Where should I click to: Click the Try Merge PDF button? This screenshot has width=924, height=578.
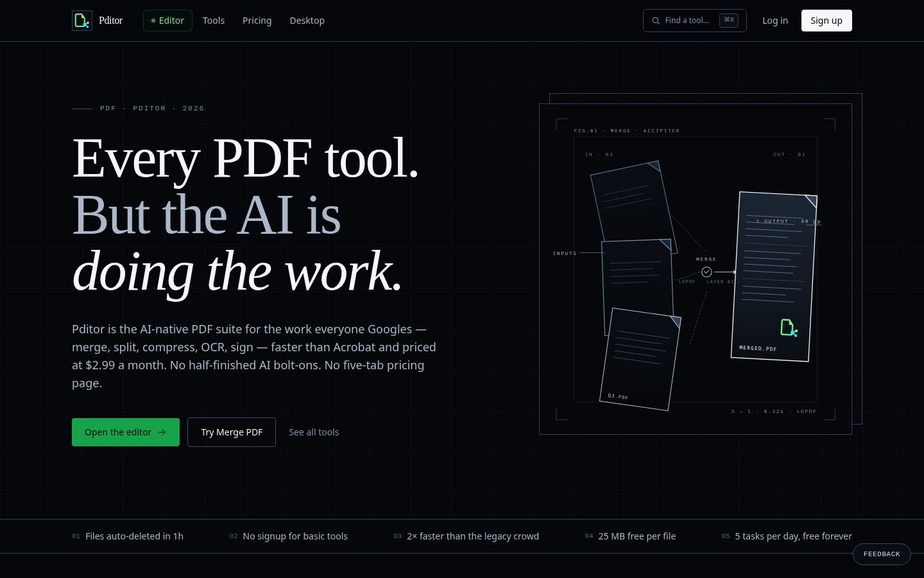coord(232,432)
